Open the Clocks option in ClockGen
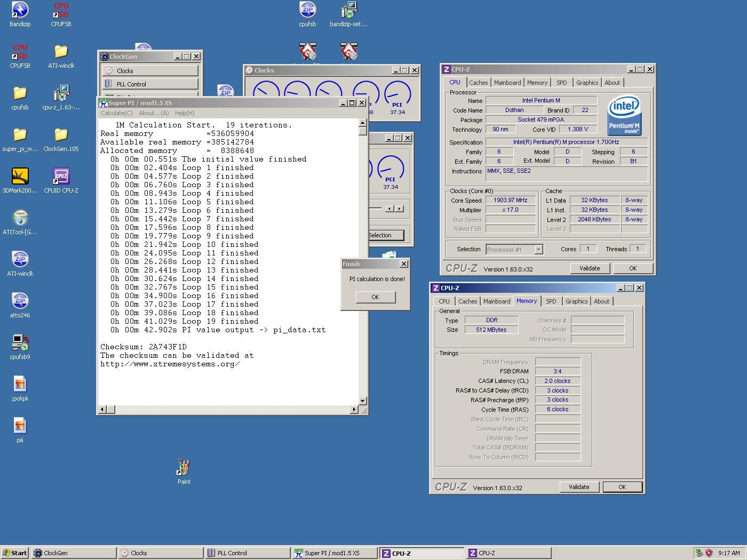This screenshot has height=560, width=747. pyautogui.click(x=150, y=70)
